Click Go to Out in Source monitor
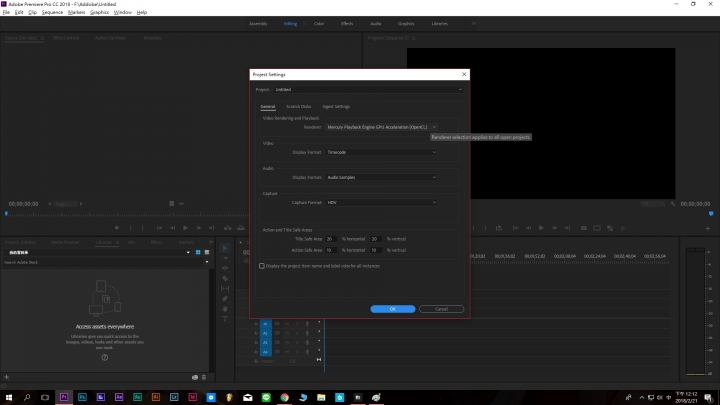720x405 pixels. pyautogui.click(x=211, y=228)
